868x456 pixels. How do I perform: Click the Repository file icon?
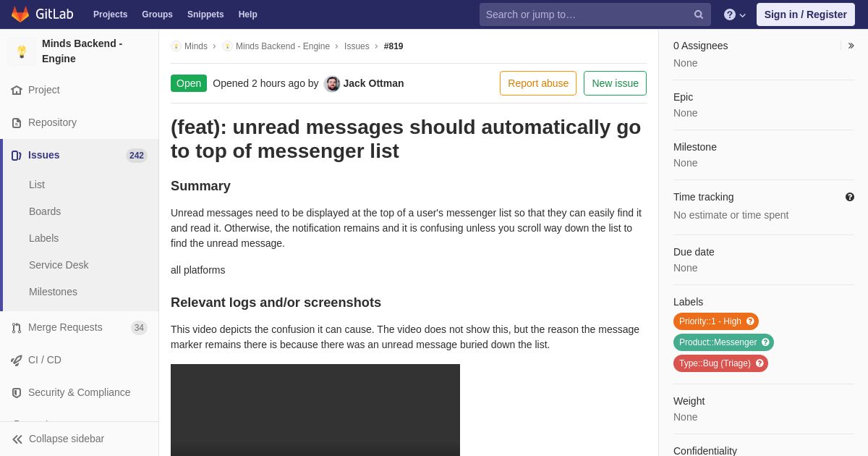pyautogui.click(x=17, y=123)
